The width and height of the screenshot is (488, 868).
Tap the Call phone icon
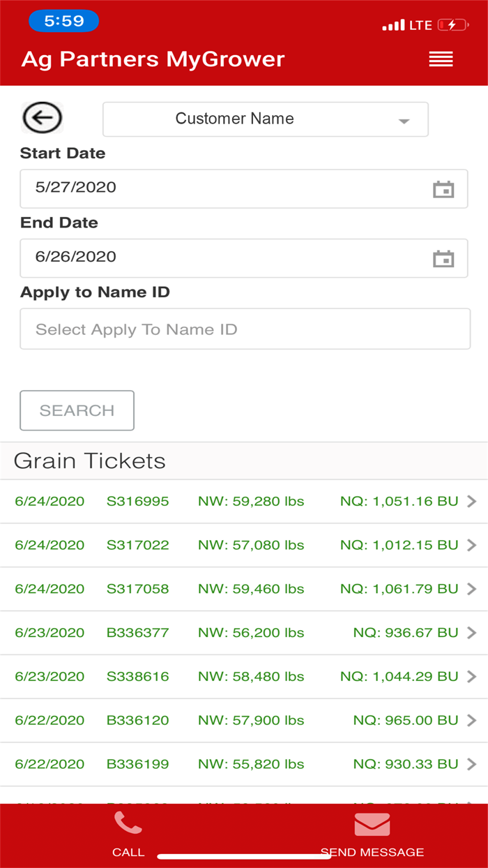tap(128, 825)
